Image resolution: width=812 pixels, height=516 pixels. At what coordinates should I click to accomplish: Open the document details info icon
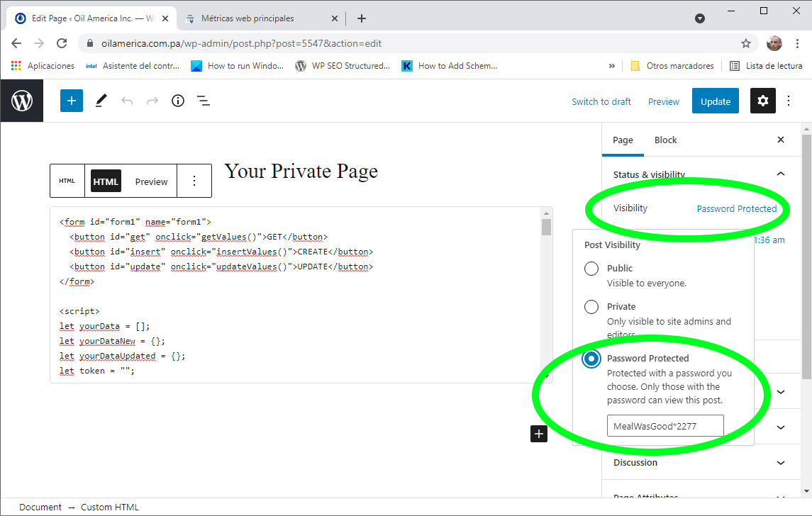click(177, 101)
